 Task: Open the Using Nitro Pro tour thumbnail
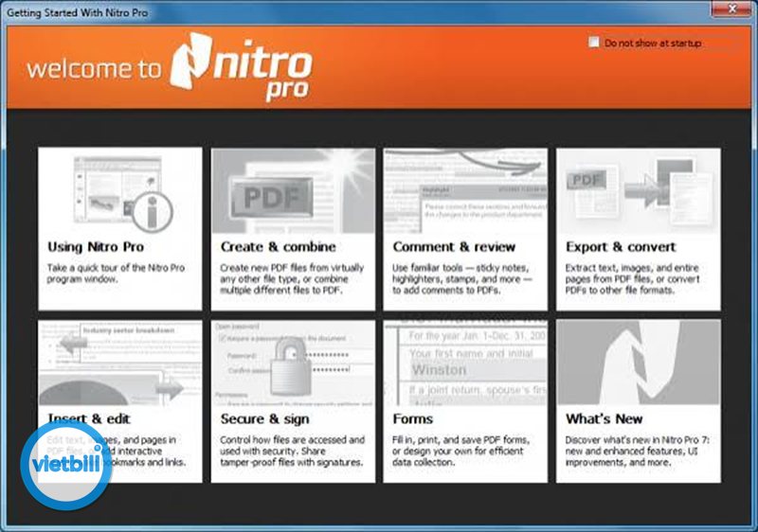coord(120,191)
